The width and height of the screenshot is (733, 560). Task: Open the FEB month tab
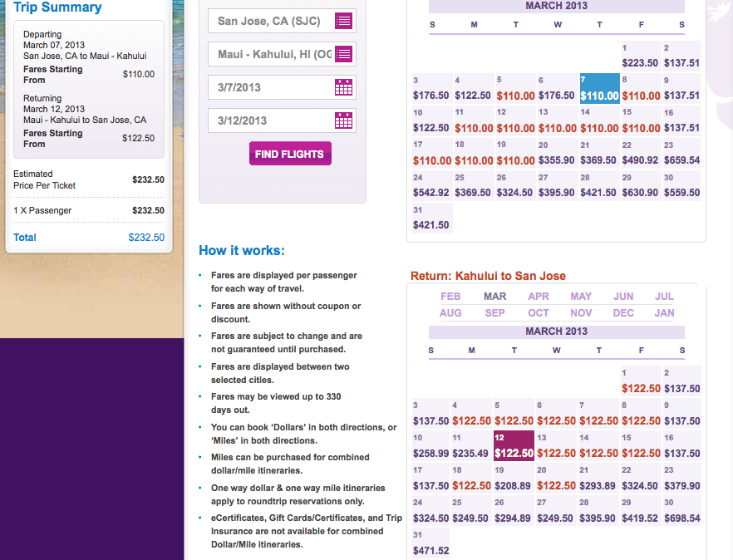pyautogui.click(x=450, y=296)
